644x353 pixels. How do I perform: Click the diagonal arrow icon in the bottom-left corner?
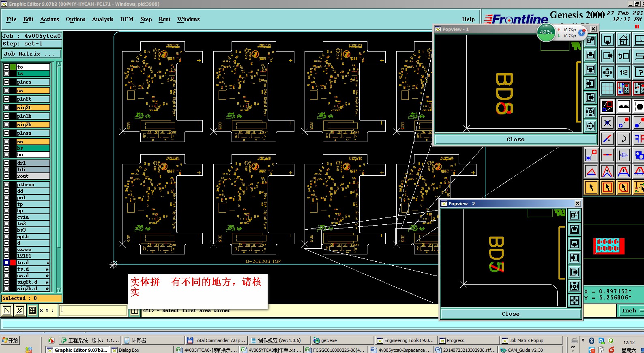coord(7,311)
